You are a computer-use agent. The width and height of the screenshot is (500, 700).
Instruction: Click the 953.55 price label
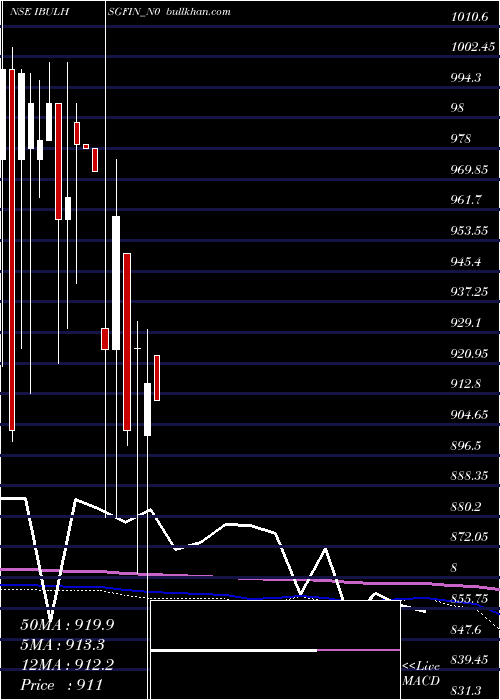click(x=469, y=231)
